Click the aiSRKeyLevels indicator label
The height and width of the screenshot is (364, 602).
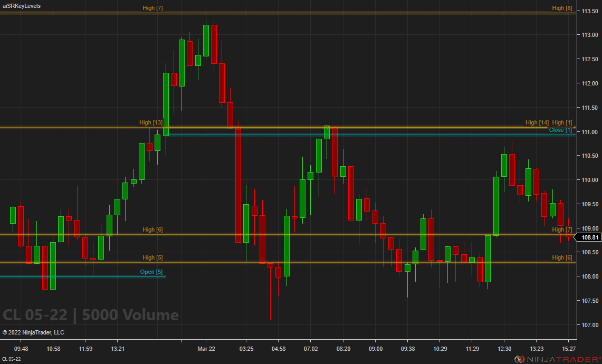(x=22, y=6)
